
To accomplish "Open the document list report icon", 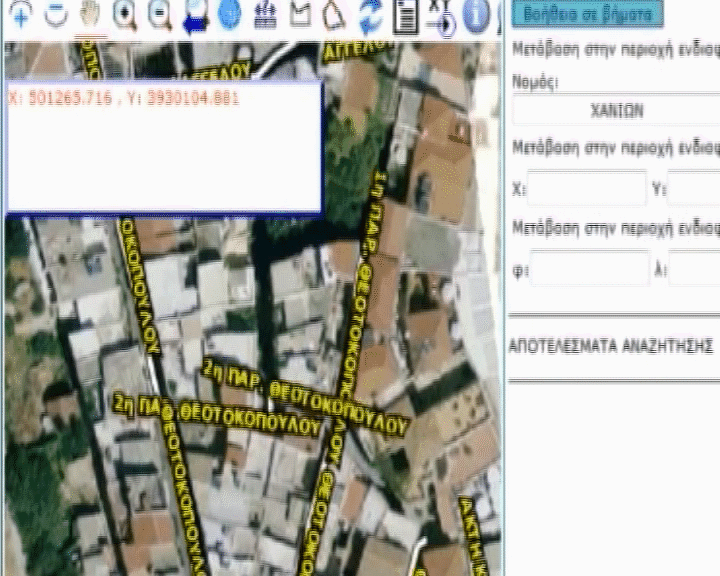I will 405,15.
